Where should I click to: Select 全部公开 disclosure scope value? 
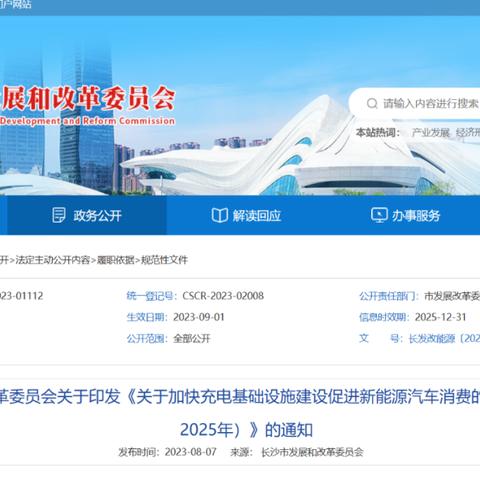192,339
